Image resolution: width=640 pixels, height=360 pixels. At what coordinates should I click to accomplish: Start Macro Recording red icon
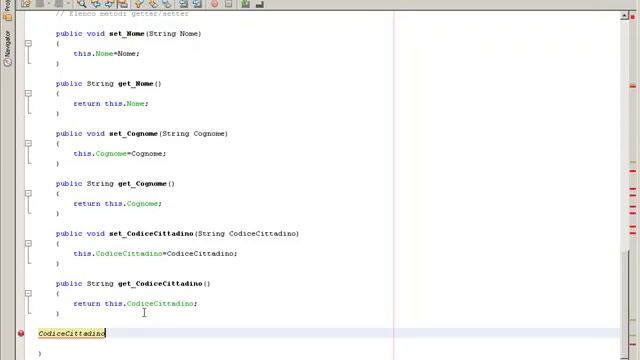[x=214, y=4]
